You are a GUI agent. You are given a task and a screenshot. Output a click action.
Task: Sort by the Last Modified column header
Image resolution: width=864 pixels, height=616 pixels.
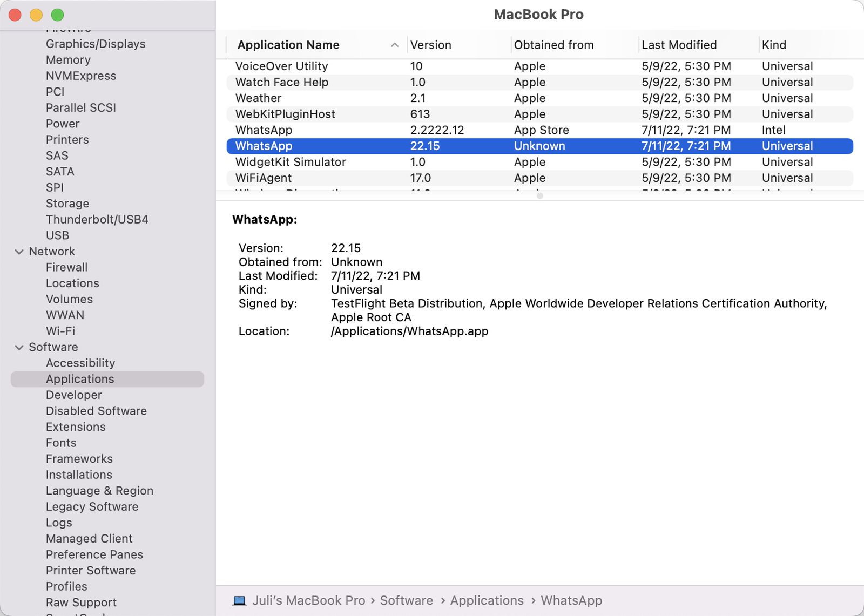[x=679, y=45]
